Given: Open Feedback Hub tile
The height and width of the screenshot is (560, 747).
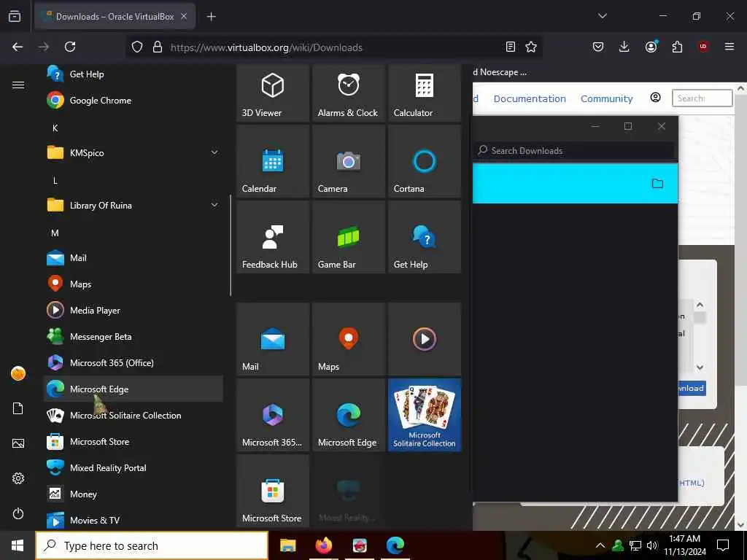Looking at the screenshot, I should (x=273, y=237).
